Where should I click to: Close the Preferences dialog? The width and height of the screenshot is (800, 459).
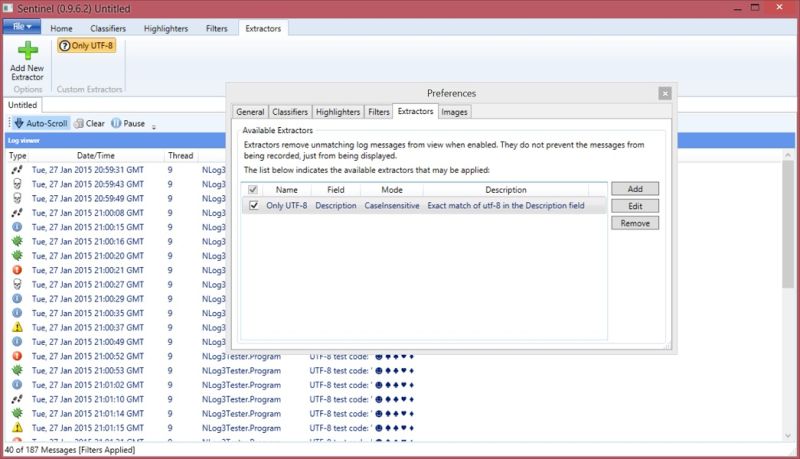pyautogui.click(x=664, y=93)
